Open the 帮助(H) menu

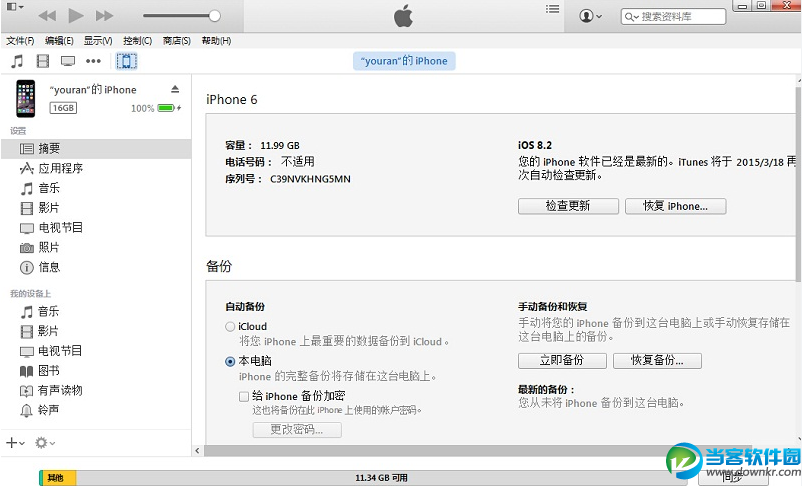tap(216, 40)
